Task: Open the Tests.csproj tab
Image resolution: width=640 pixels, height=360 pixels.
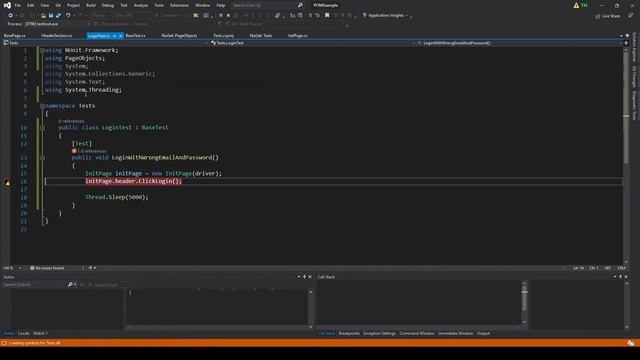Action: (224, 36)
